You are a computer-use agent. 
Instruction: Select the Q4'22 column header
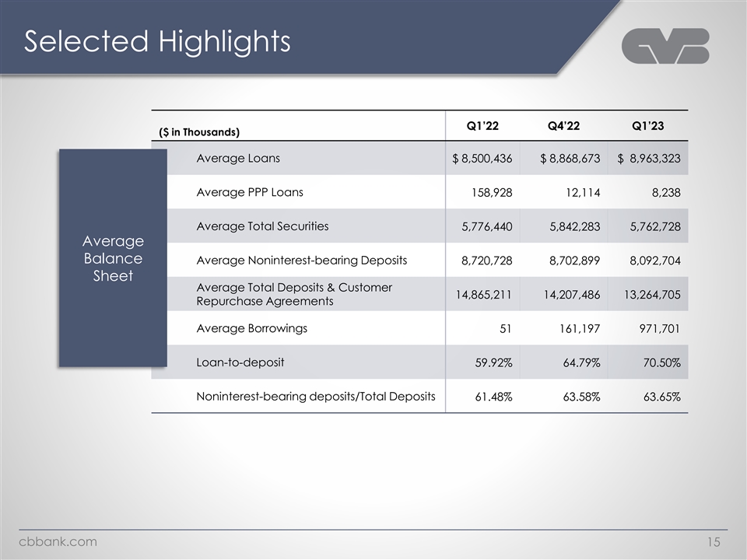(x=563, y=126)
